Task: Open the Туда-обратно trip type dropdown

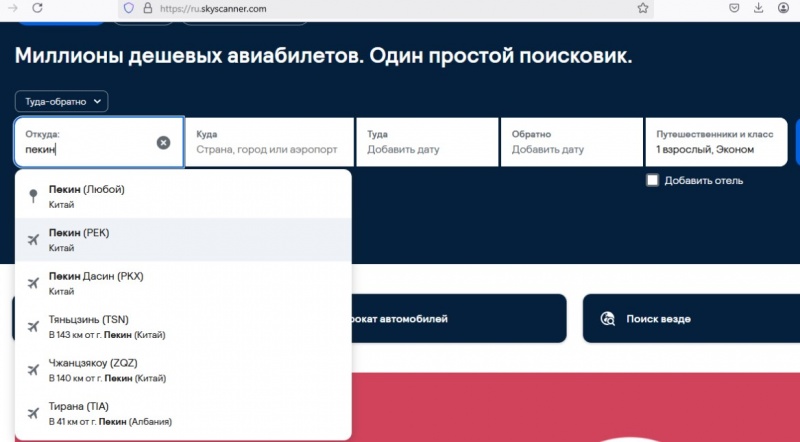Action: 61,101
